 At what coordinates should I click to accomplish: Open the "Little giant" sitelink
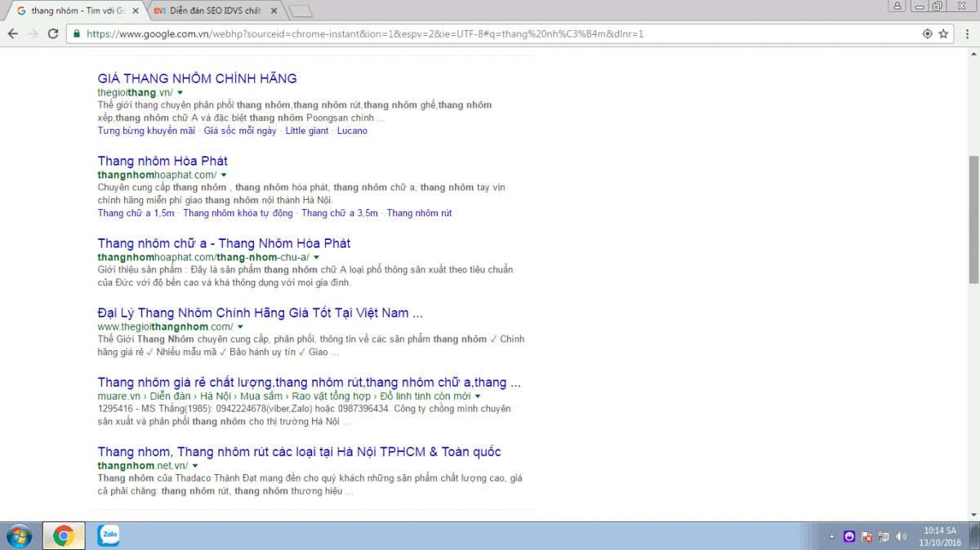coord(307,131)
